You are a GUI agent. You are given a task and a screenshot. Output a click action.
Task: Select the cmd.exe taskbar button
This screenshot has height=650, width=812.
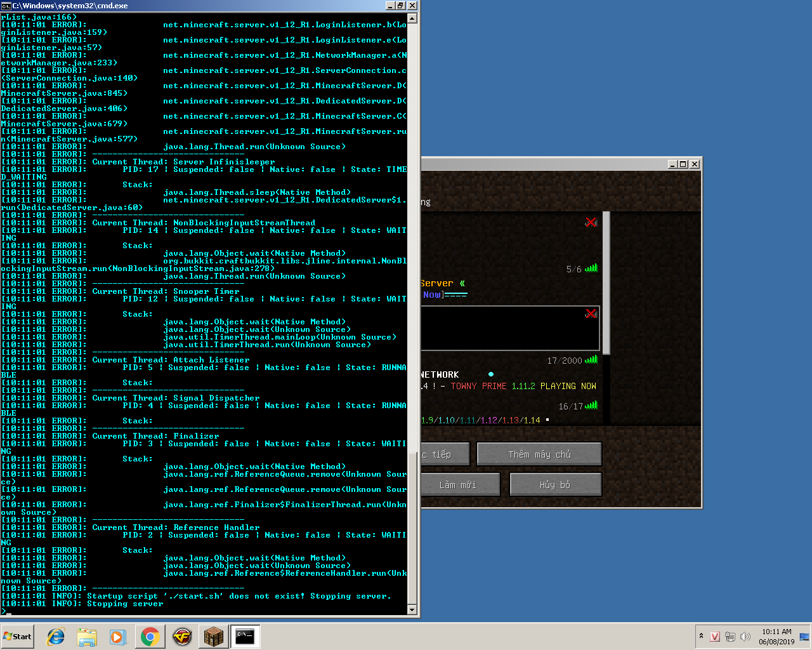click(245, 637)
